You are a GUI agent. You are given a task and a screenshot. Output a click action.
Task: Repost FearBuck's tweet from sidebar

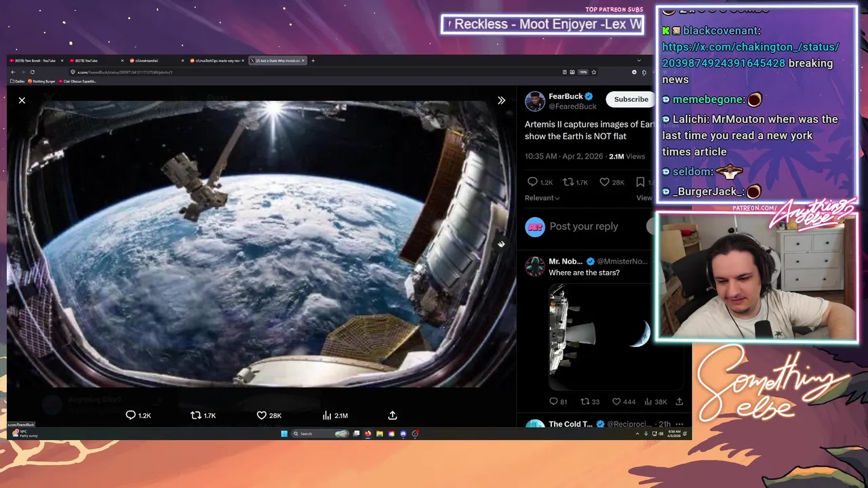569,182
